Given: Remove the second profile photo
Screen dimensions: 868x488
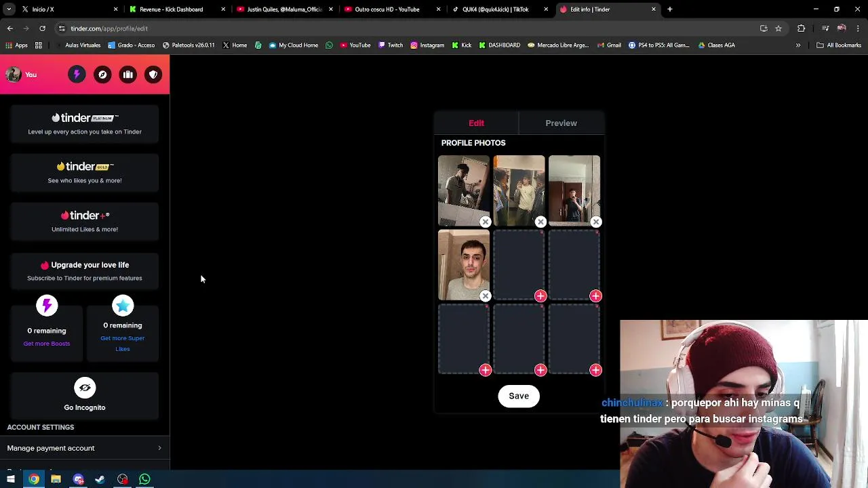Looking at the screenshot, I should tap(540, 222).
